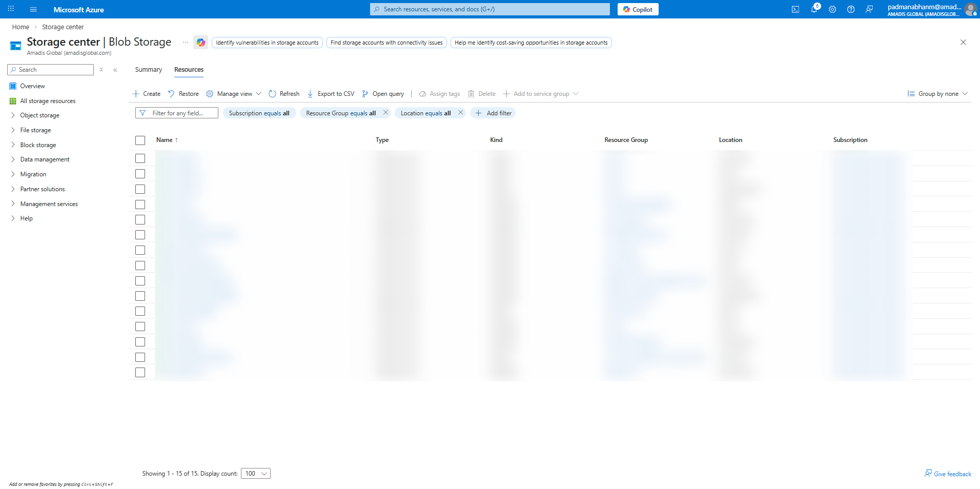The width and height of the screenshot is (980, 489).
Task: Select All storage resources in sidebar
Action: coord(48,101)
